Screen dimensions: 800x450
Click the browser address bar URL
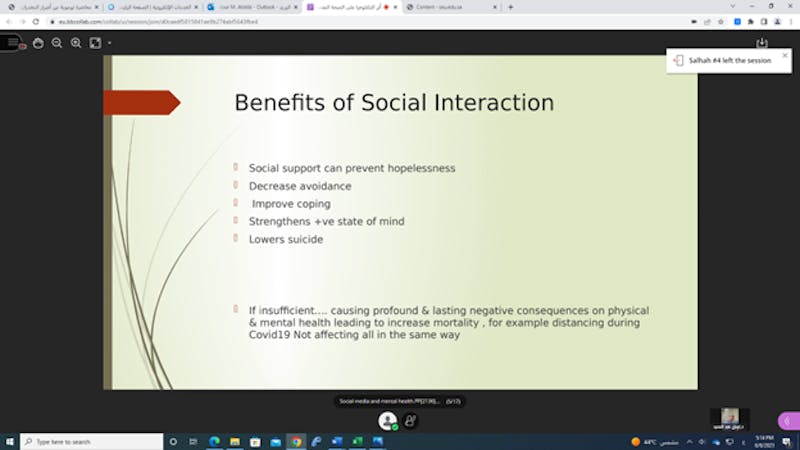(150, 21)
